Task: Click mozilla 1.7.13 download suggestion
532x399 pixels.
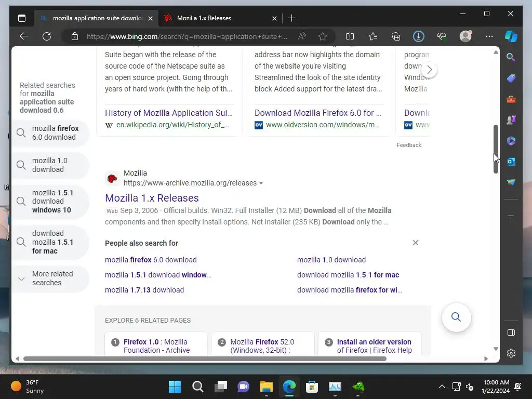Action: (x=144, y=290)
